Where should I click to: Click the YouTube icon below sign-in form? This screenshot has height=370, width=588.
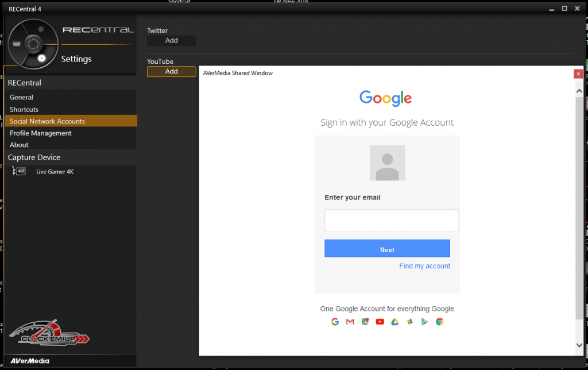tap(380, 322)
